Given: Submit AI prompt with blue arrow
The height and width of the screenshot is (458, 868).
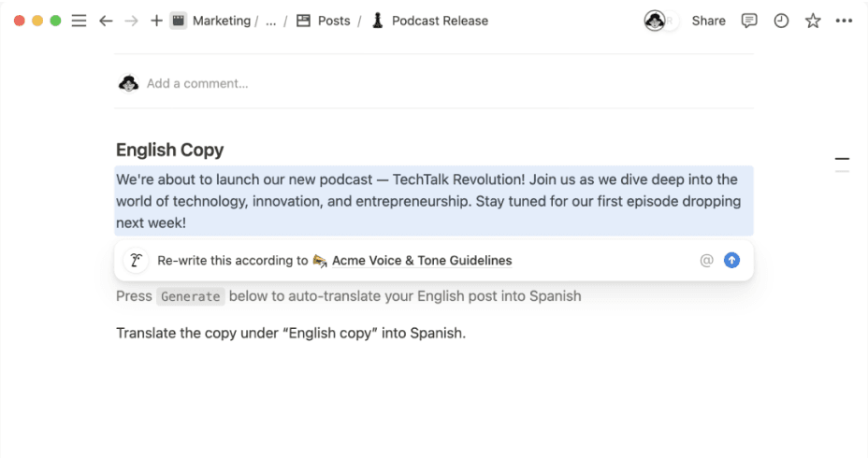Looking at the screenshot, I should point(732,261).
